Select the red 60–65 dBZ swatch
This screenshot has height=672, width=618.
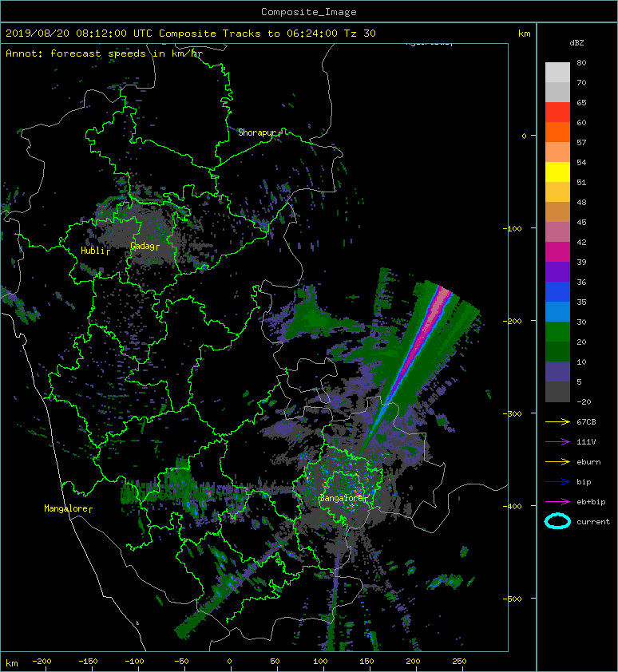coord(557,113)
